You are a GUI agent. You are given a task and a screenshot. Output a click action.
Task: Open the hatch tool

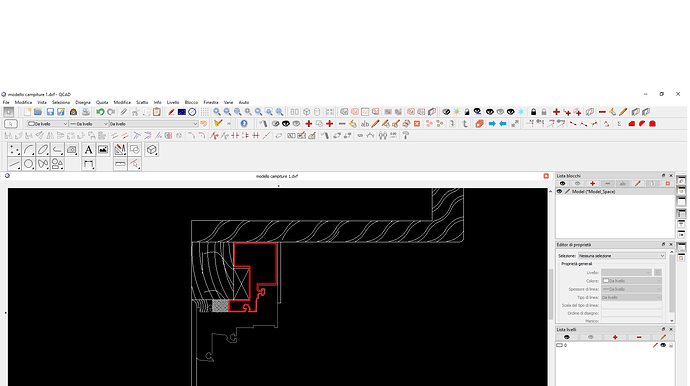[x=72, y=150]
